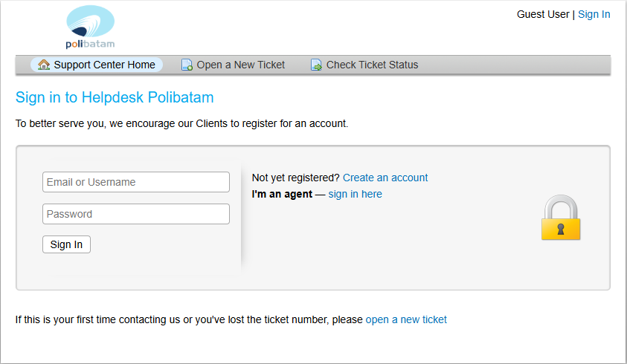Click the 'To better serve you' sentence
This screenshot has width=627, height=364.
[x=181, y=123]
